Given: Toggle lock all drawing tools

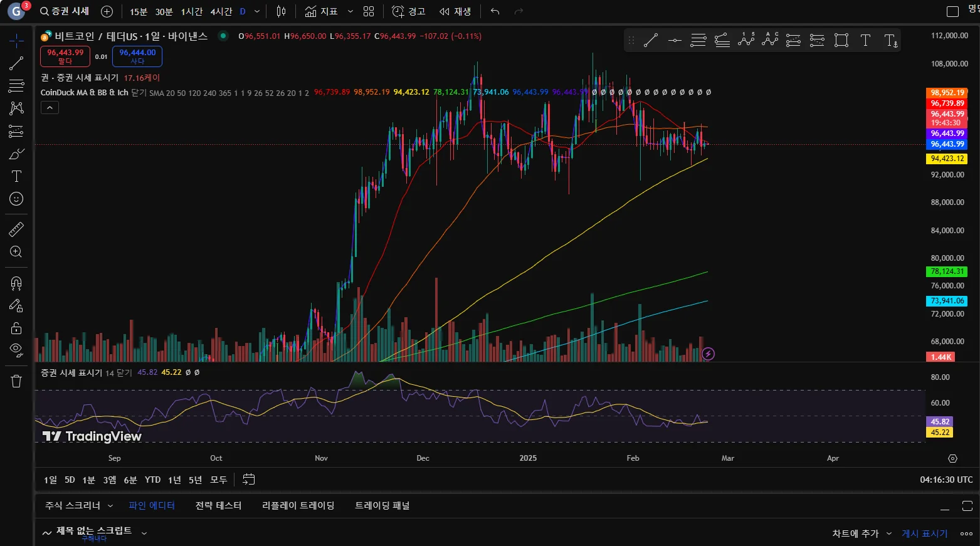Looking at the screenshot, I should click(16, 328).
